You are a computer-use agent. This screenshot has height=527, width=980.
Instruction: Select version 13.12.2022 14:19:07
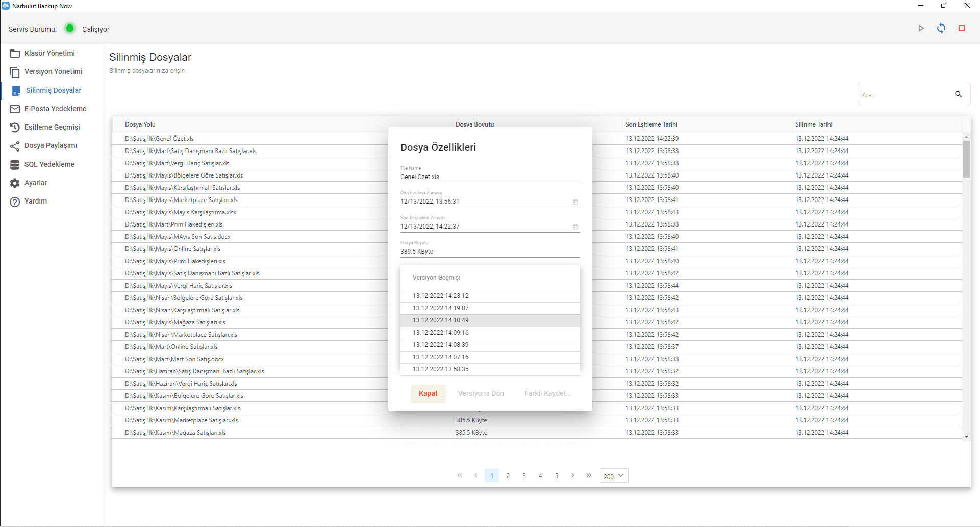[440, 308]
